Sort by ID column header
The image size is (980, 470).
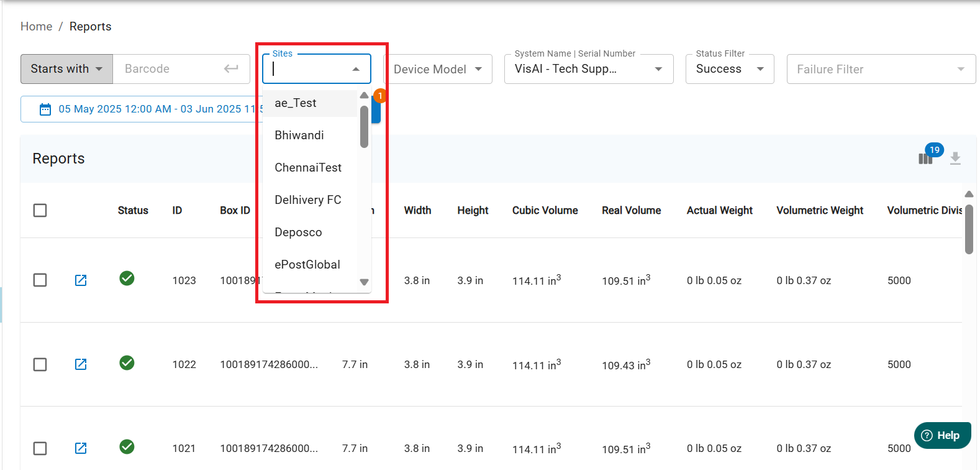coord(177,210)
